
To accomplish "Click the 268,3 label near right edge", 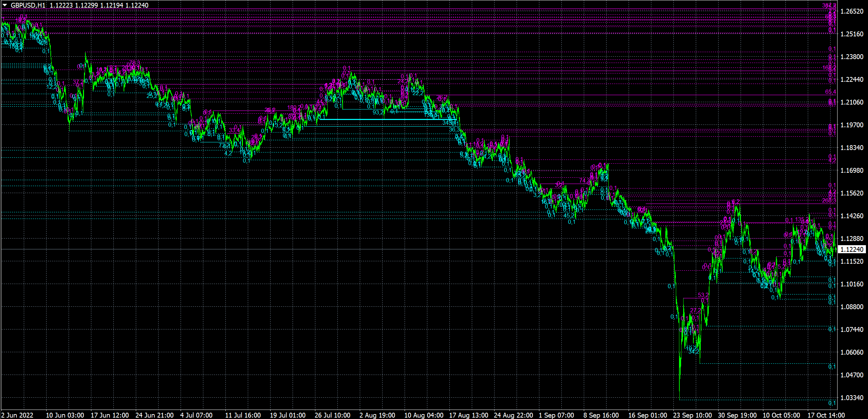I will click(829, 201).
